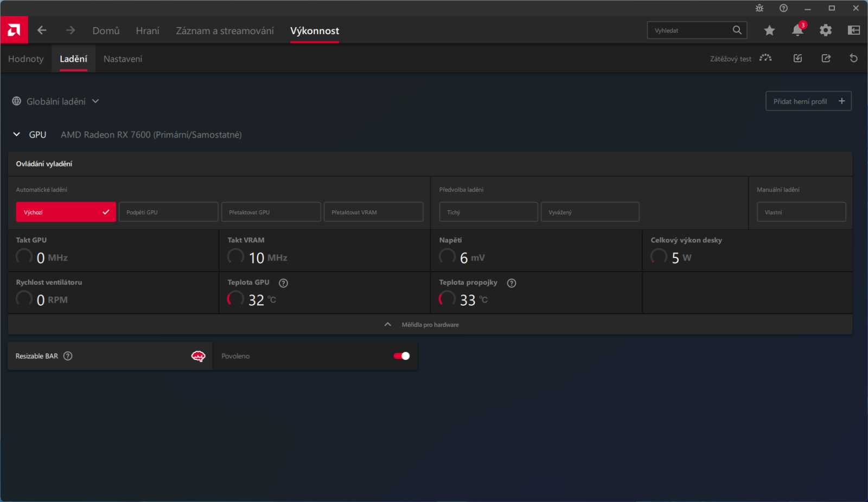Go forward with the right arrow
Screen dimensions: 868x502
[71, 30]
